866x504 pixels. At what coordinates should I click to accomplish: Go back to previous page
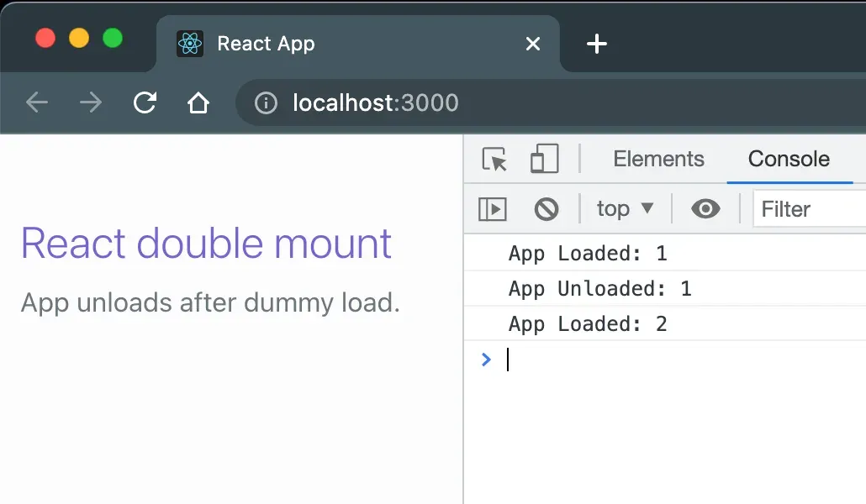click(37, 102)
